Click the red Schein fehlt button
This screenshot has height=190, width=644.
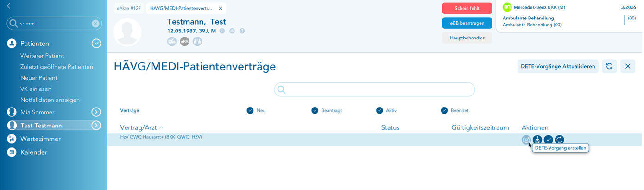[x=467, y=8]
